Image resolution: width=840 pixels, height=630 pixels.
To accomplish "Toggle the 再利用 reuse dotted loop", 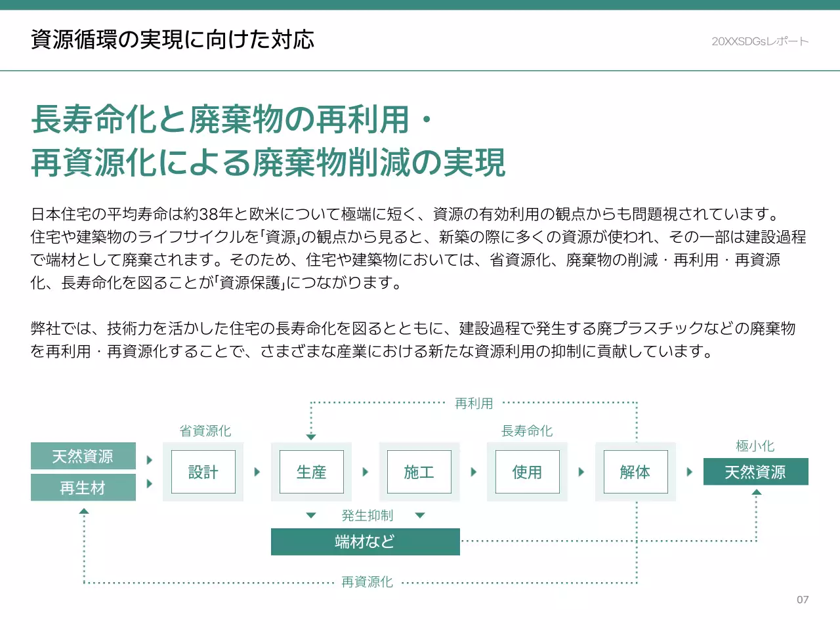I will click(474, 403).
